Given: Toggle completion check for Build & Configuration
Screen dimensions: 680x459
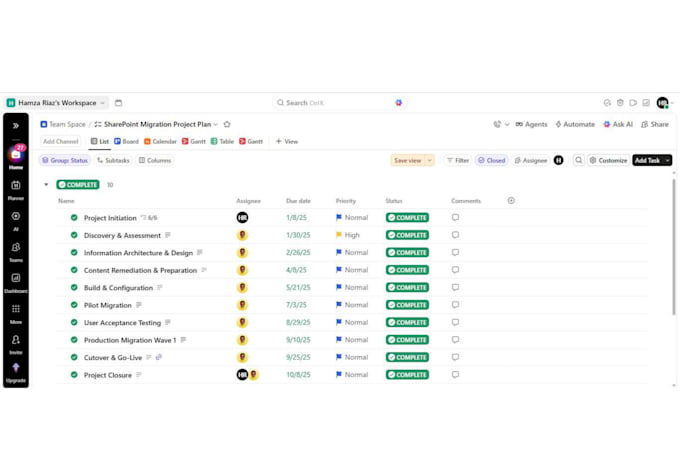Looking at the screenshot, I should tap(74, 287).
